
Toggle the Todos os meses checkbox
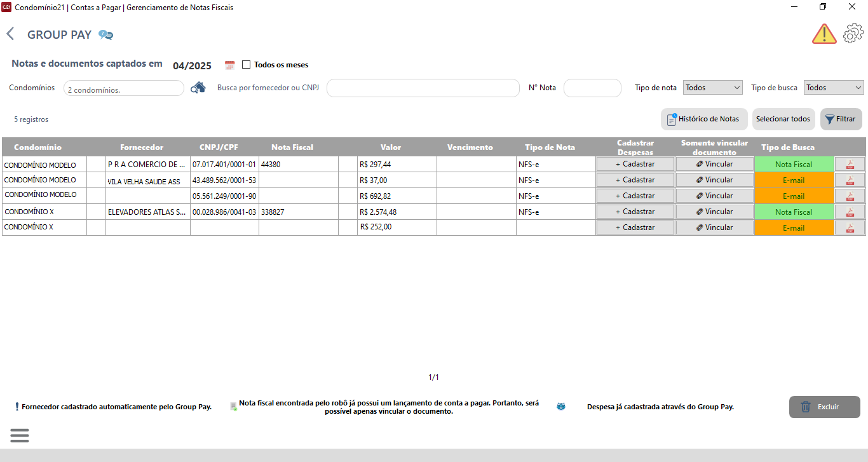pos(246,65)
